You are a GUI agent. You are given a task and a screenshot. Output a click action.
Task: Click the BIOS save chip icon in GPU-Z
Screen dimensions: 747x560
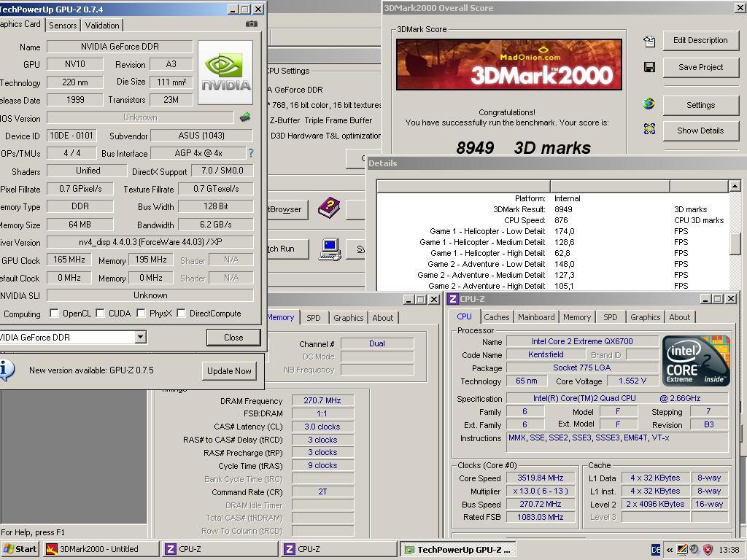[245, 117]
